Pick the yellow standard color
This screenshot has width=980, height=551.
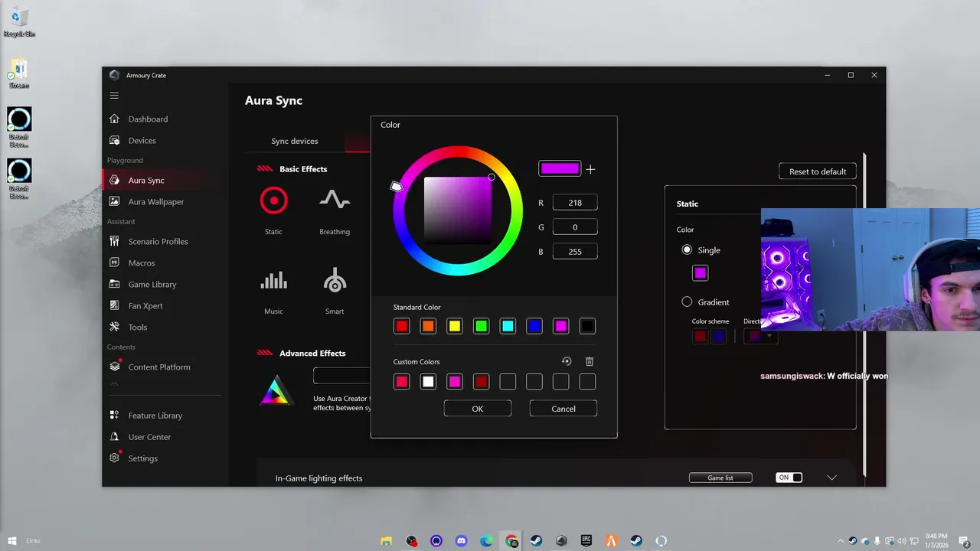tap(455, 326)
